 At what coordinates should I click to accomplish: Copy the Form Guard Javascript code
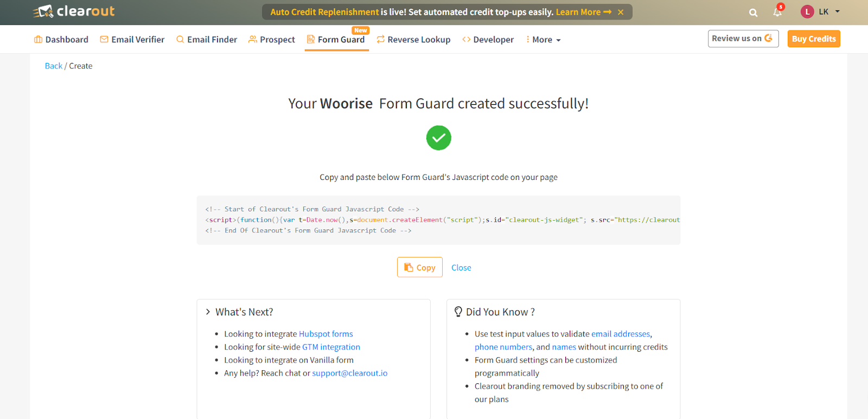tap(420, 267)
